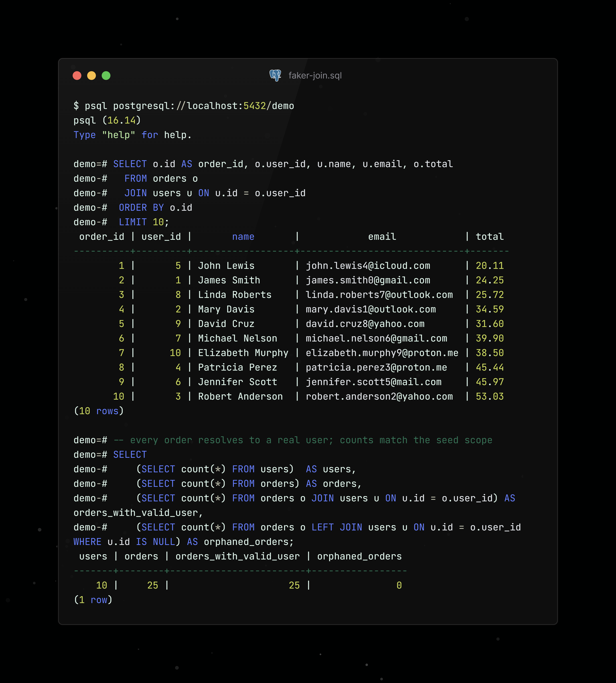Click the Type "help" for help line
This screenshot has height=683, width=616.
(x=133, y=135)
